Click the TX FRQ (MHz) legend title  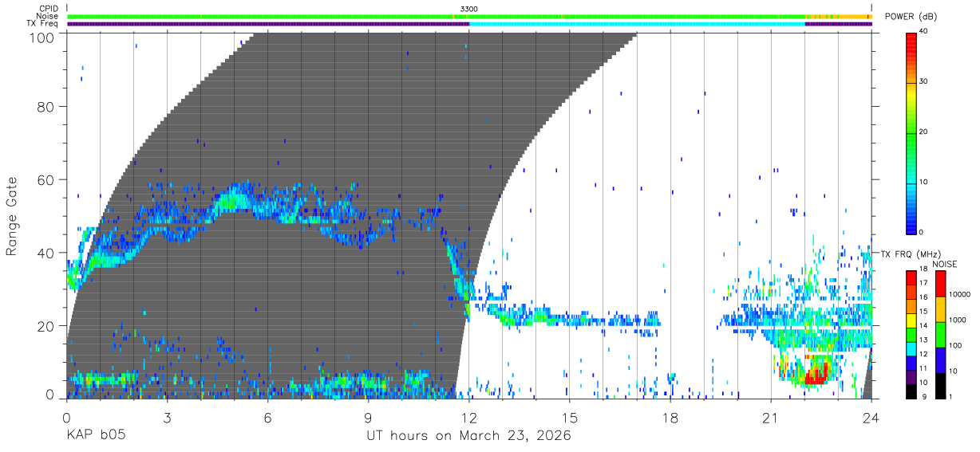[910, 254]
